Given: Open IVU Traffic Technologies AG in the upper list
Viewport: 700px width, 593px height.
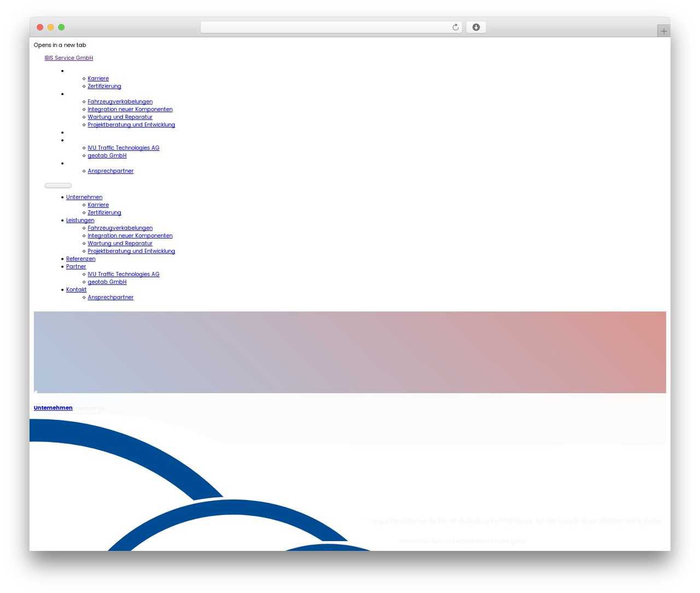Looking at the screenshot, I should (124, 148).
